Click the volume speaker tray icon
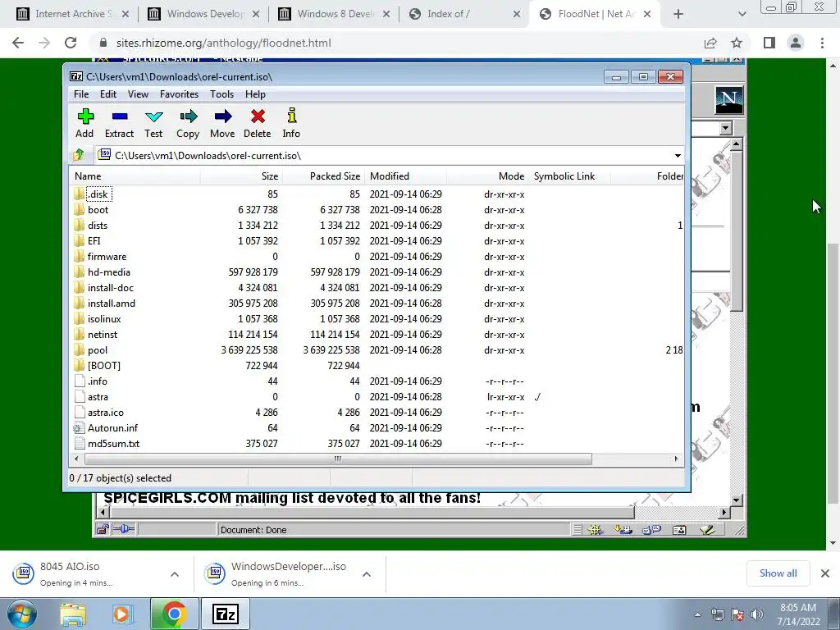840x630 pixels. click(x=757, y=614)
